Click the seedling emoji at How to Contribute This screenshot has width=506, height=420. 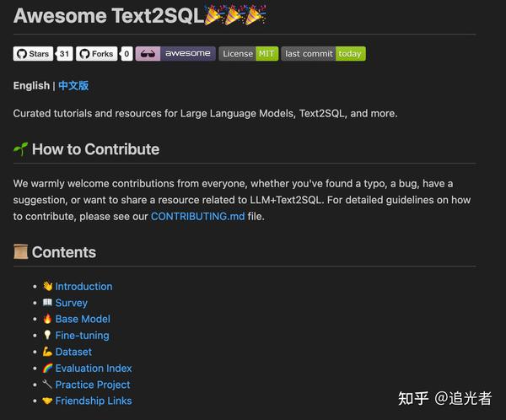[20, 149]
